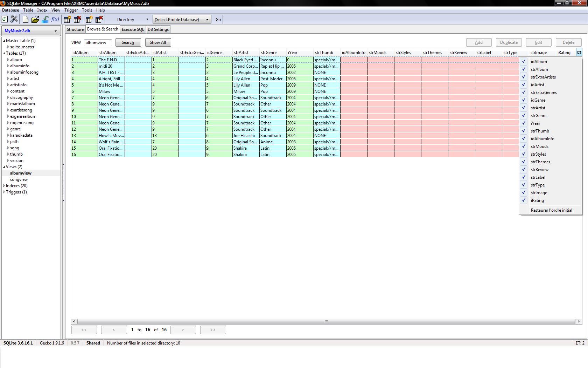Open the MyMusic7.db database dropdown
This screenshot has height=368, width=588.
click(31, 31)
